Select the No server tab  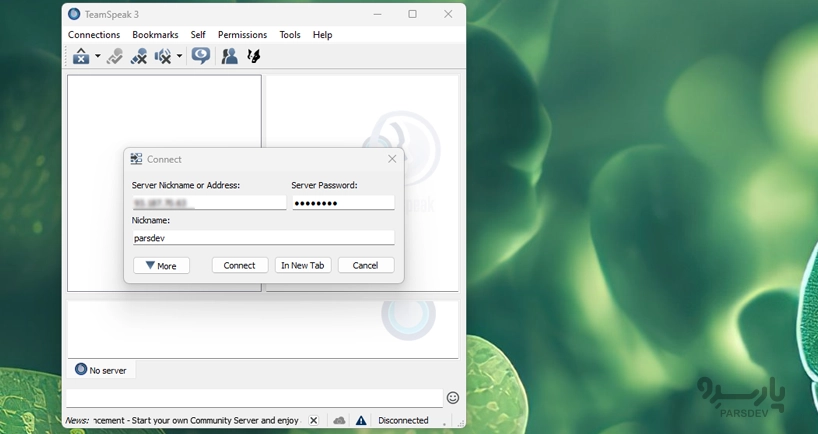[x=101, y=370]
